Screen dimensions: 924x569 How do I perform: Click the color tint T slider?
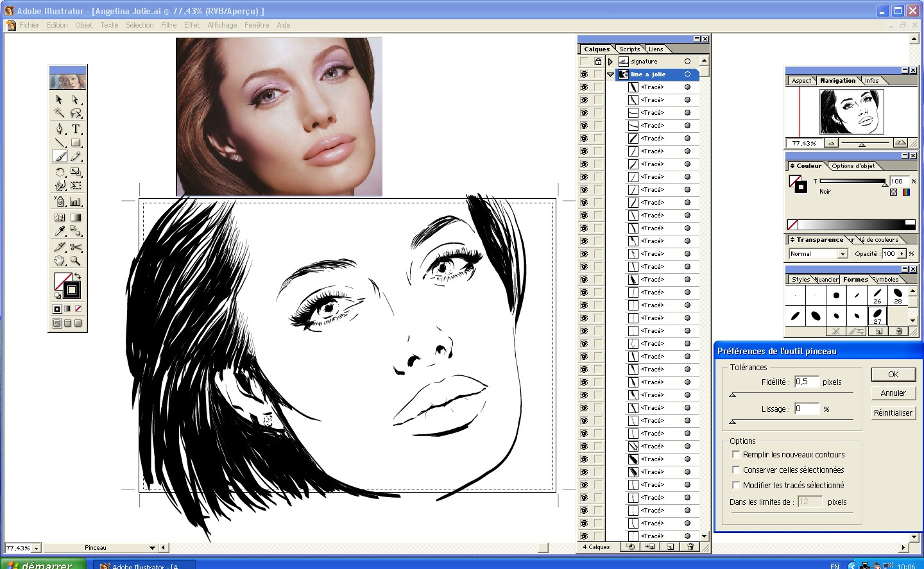(x=852, y=182)
